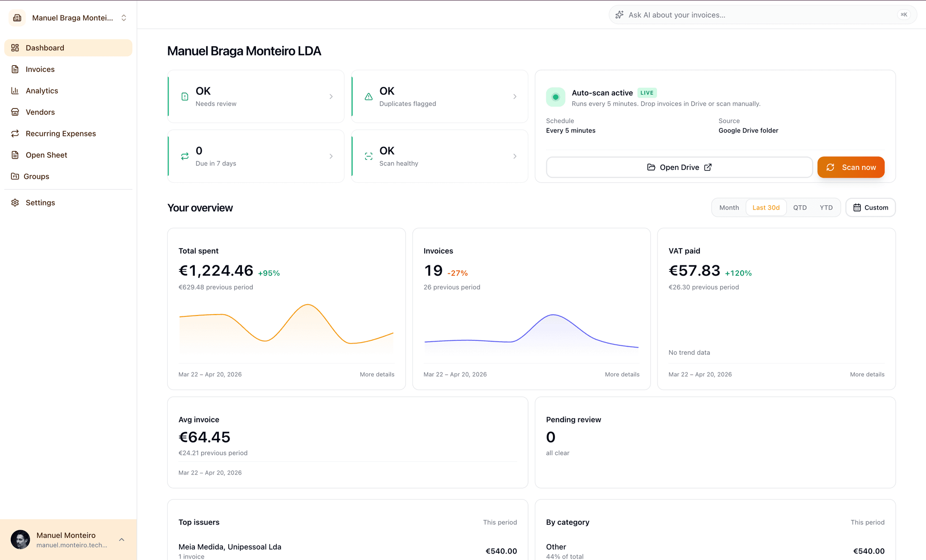Open Recurring Expenses page
Screen dimensions: 926x560
[68, 133]
